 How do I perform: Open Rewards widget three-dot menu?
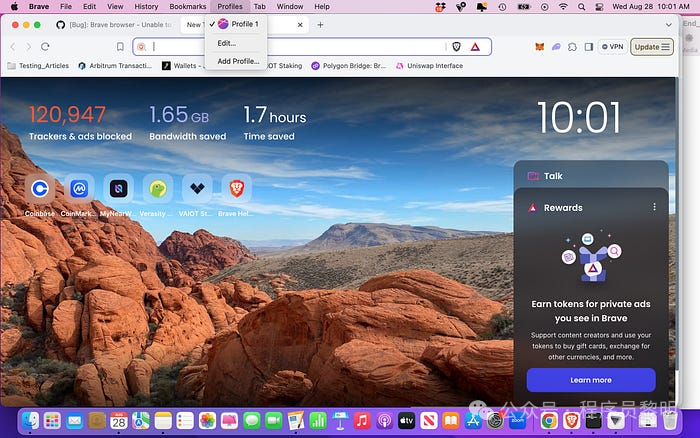coord(654,207)
